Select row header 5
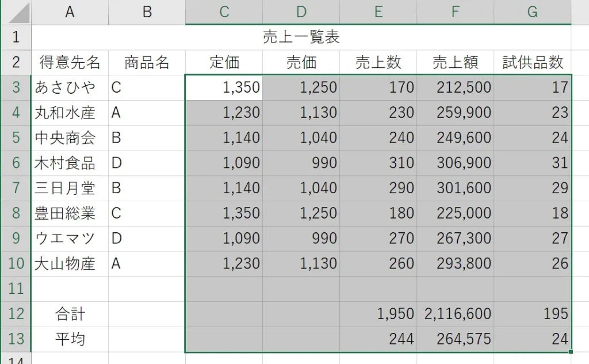 click(16, 138)
